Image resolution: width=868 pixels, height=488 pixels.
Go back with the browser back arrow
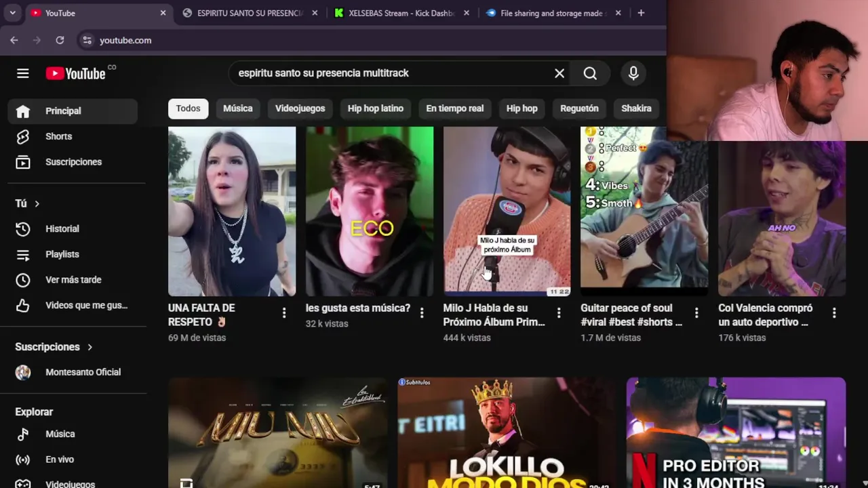click(x=14, y=40)
